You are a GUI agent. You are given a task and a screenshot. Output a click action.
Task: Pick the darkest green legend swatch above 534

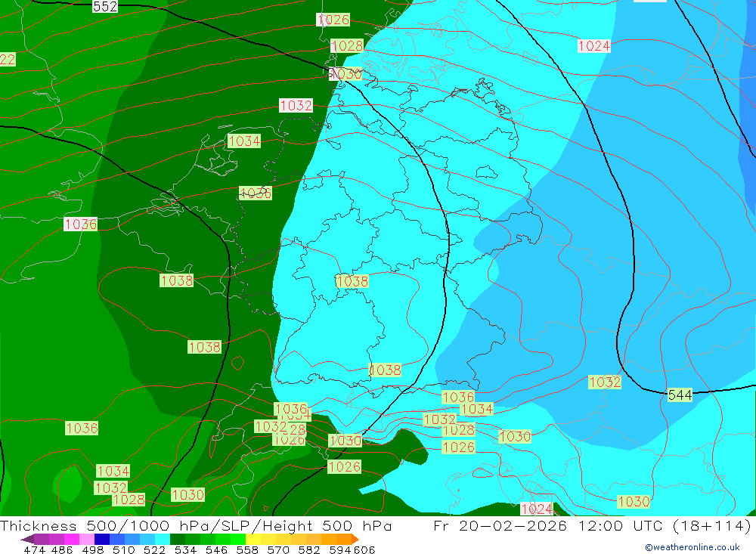pos(177,539)
